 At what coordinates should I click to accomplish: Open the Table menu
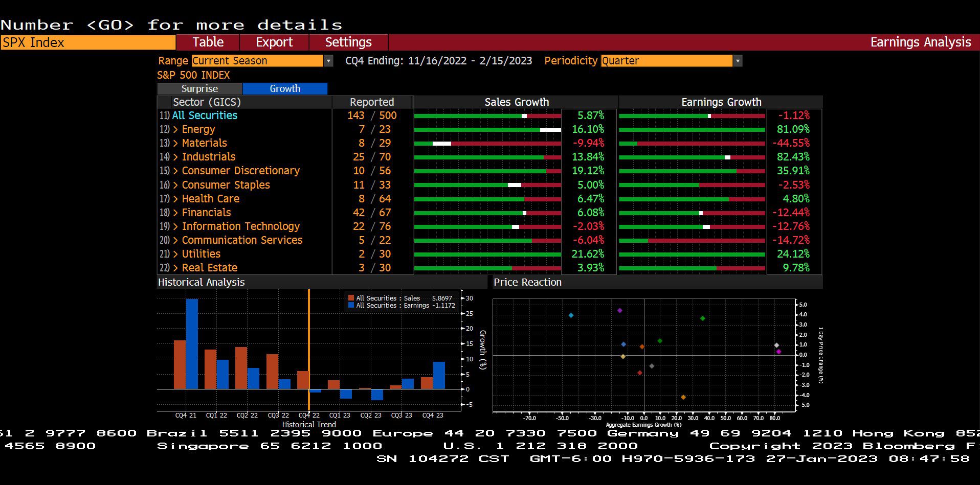point(208,42)
